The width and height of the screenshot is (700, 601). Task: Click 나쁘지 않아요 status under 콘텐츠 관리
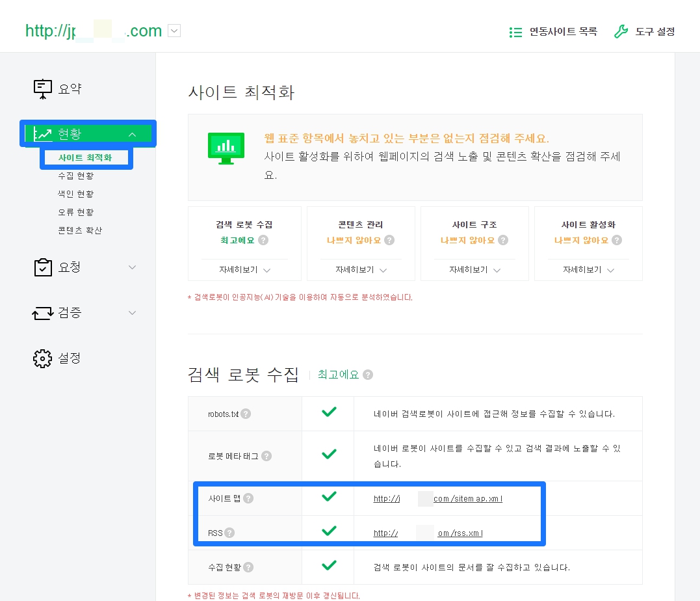point(354,240)
